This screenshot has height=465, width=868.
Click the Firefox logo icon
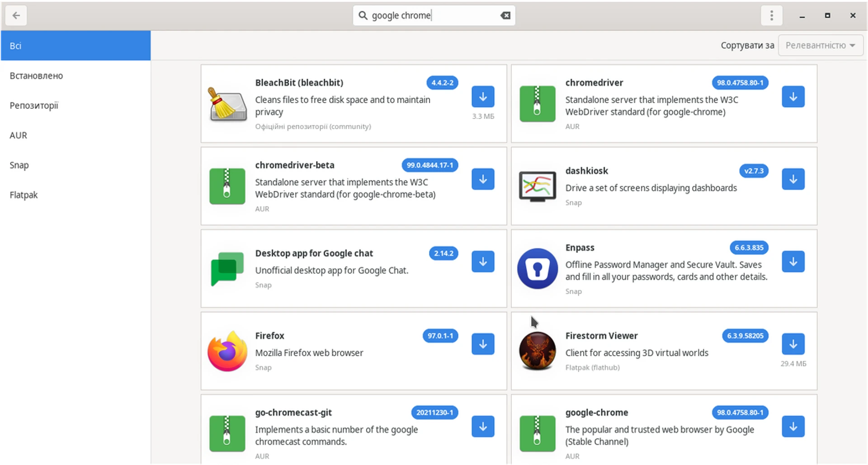[227, 351]
